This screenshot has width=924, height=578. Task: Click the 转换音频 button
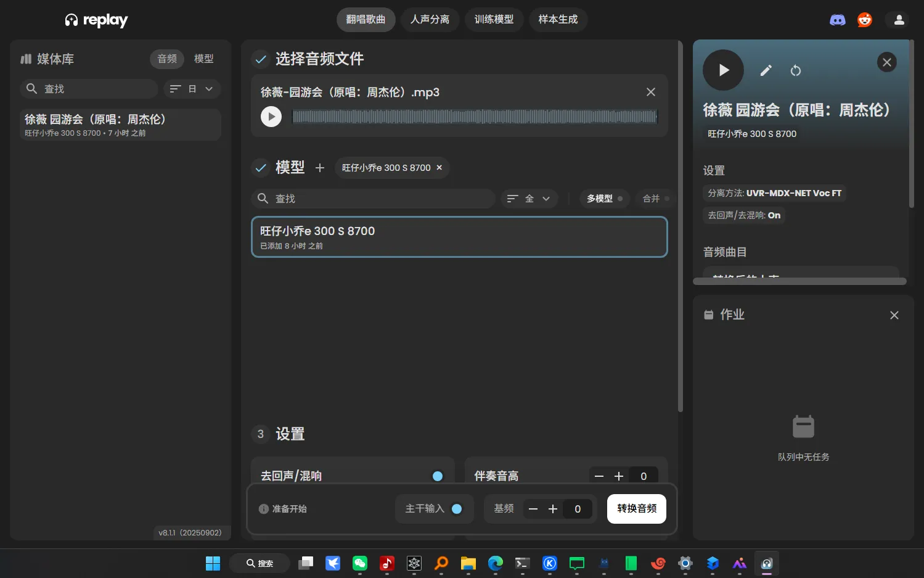[x=636, y=508]
